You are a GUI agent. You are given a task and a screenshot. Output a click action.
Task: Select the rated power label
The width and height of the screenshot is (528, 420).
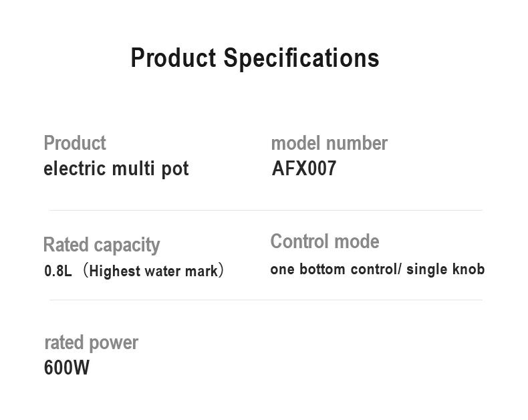(91, 342)
